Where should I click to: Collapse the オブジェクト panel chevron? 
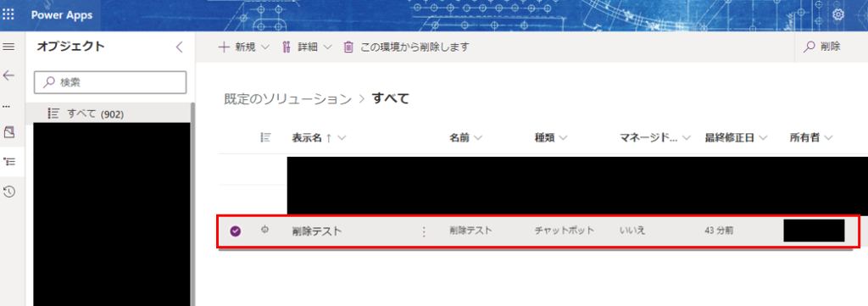(x=179, y=47)
